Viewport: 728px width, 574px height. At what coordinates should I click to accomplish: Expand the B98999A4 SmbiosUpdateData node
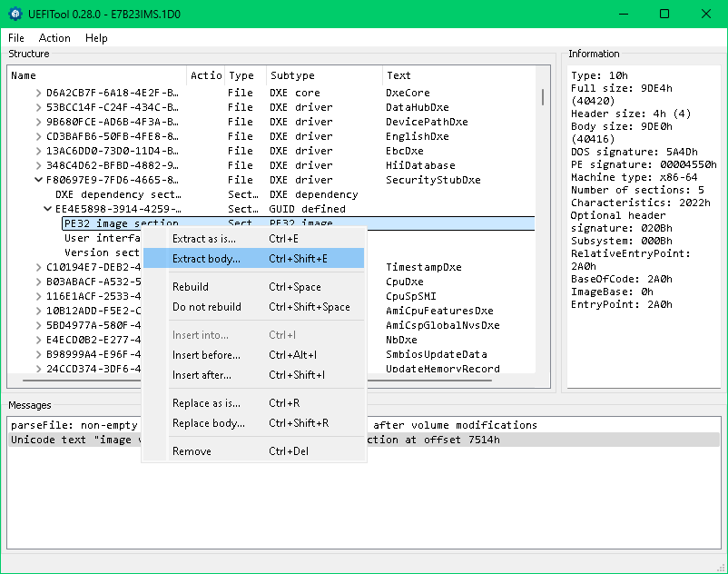[x=38, y=354]
